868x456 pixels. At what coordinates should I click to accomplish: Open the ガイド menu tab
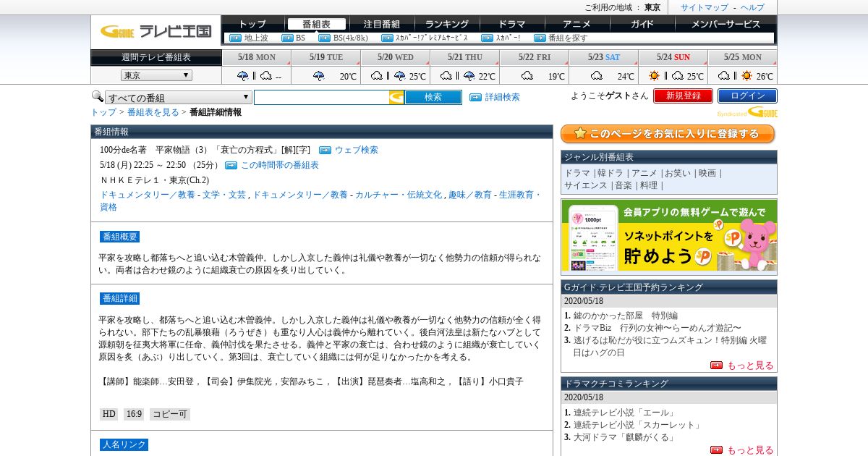pyautogui.click(x=642, y=24)
